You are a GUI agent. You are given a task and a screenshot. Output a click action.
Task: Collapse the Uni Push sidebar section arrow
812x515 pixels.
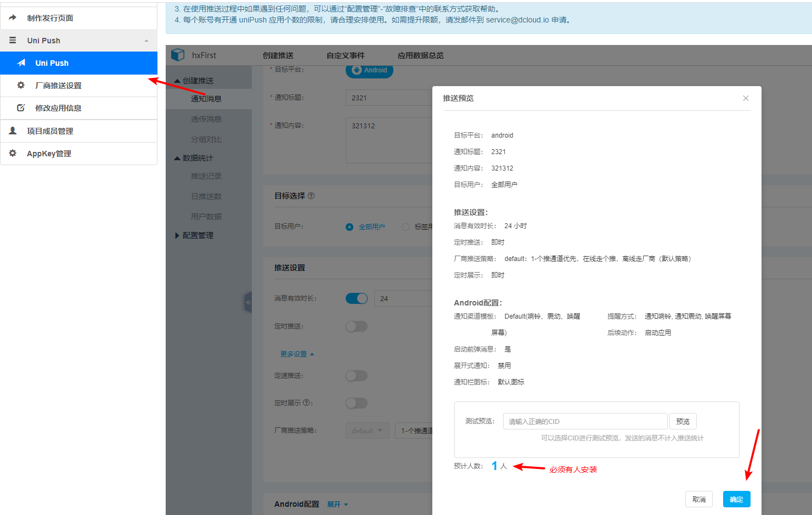146,41
